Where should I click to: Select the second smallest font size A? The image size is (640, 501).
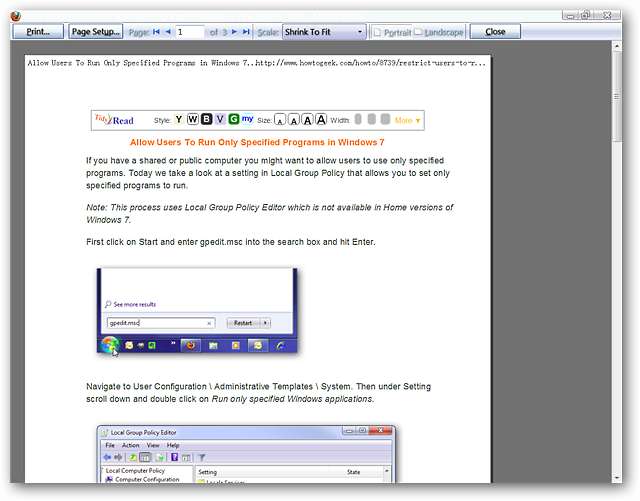coord(293,120)
